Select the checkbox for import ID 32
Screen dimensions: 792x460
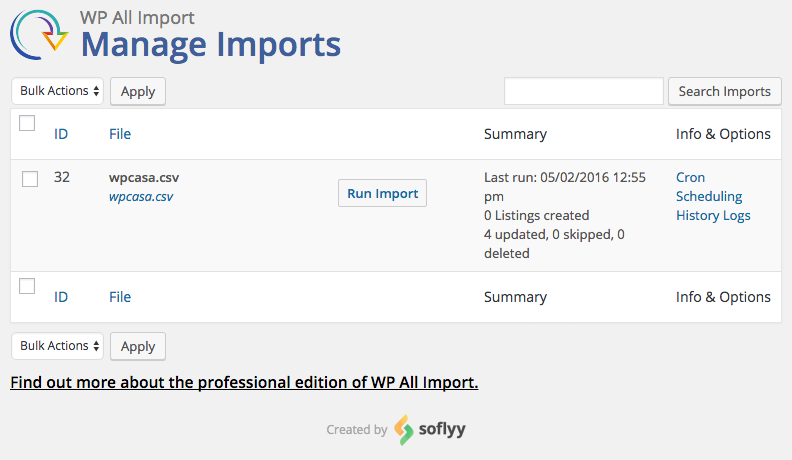click(x=30, y=179)
